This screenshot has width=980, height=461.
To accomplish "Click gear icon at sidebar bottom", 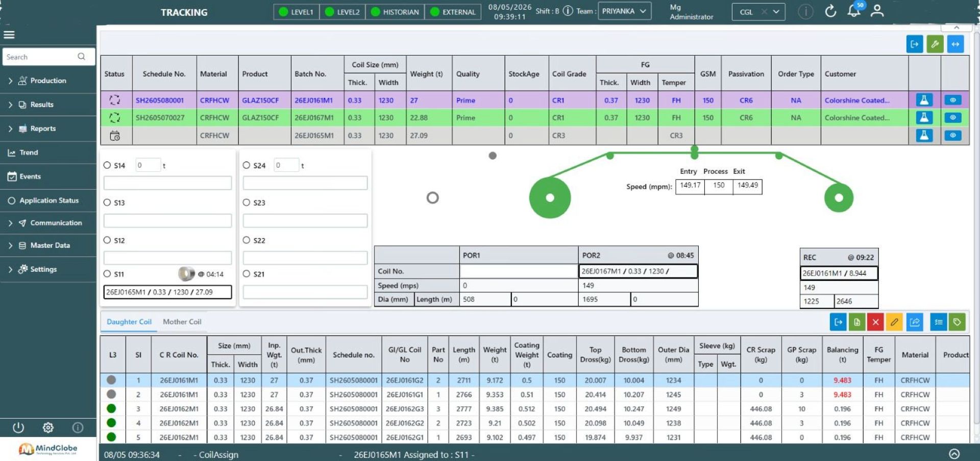I will point(48,427).
